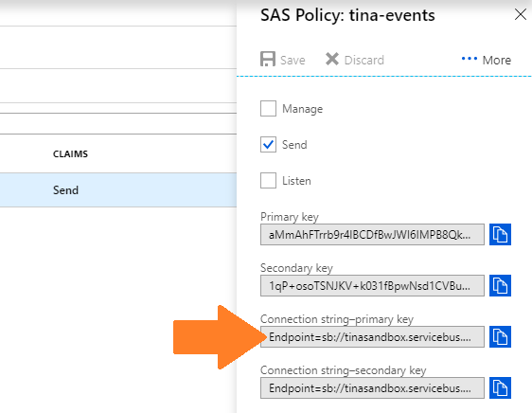Copy the Primary key value
The width and height of the screenshot is (532, 413).
(500, 234)
